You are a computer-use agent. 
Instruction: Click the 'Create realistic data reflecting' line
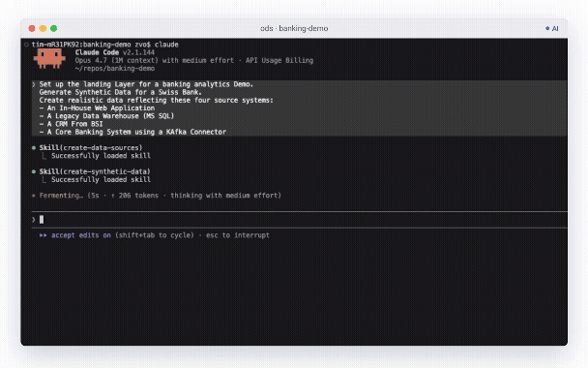pyautogui.click(x=157, y=101)
